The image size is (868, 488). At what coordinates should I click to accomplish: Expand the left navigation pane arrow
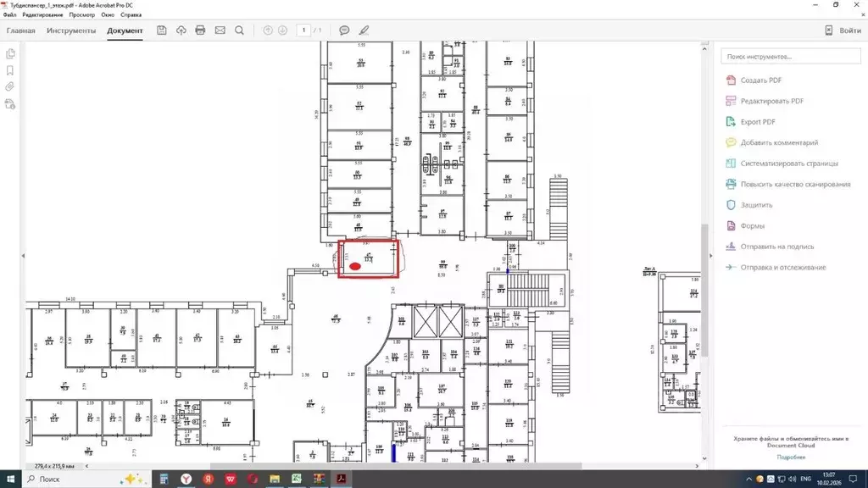pos(23,256)
